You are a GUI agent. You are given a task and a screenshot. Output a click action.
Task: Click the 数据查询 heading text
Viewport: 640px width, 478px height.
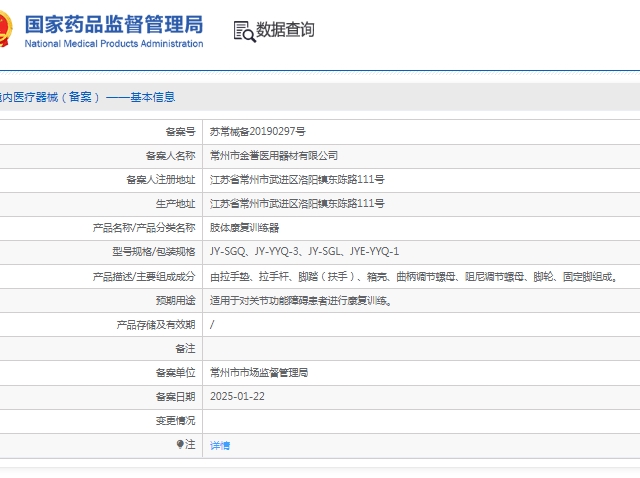285,29
